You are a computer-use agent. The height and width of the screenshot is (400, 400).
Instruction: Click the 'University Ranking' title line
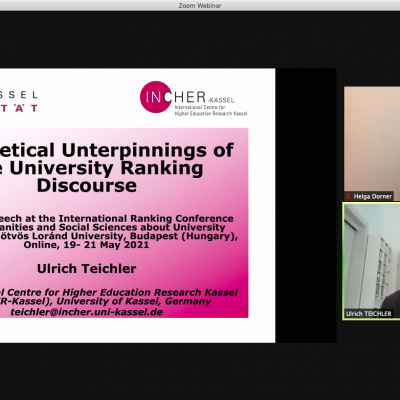pos(106,168)
